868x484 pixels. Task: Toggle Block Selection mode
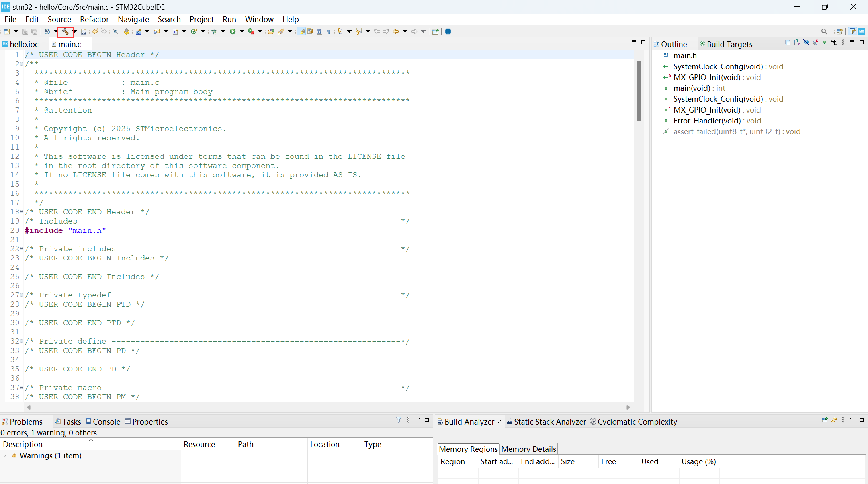tap(319, 31)
